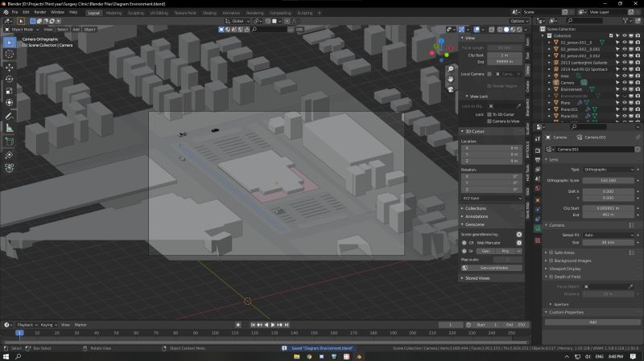Open the checkered Texture properties tab

click(x=538, y=240)
